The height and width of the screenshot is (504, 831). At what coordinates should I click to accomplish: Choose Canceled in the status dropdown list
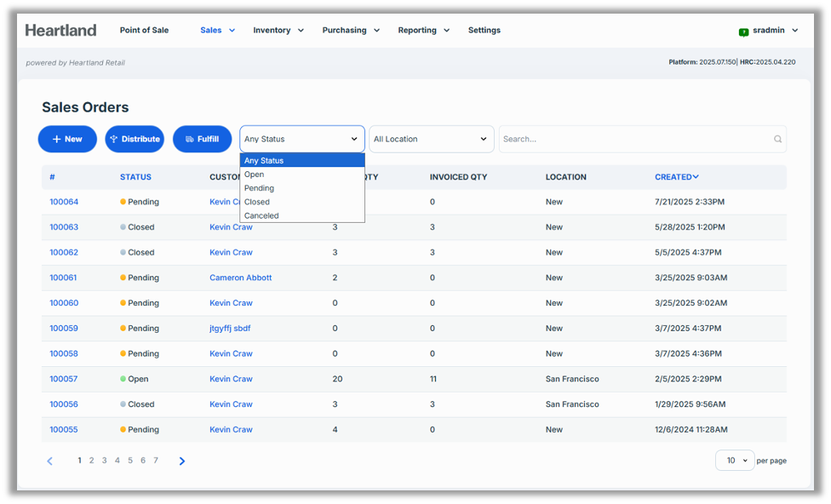coord(261,215)
